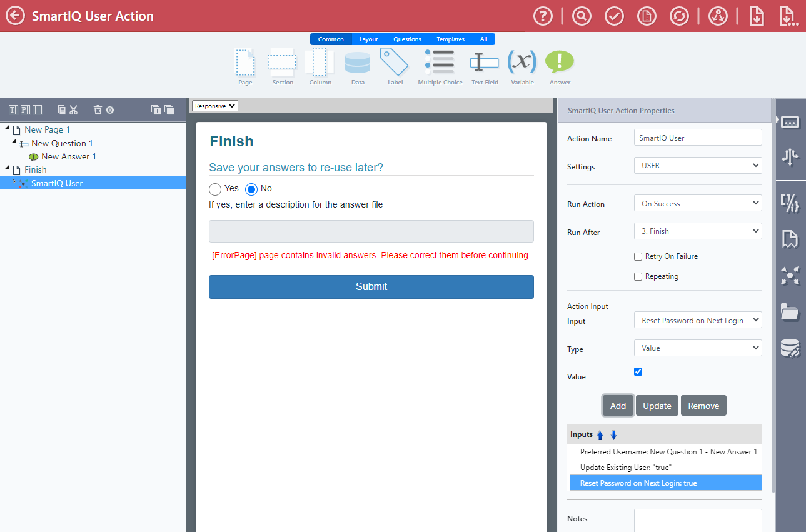This screenshot has width=806, height=532.
Task: Uncheck the Value checkbox
Action: (638, 371)
